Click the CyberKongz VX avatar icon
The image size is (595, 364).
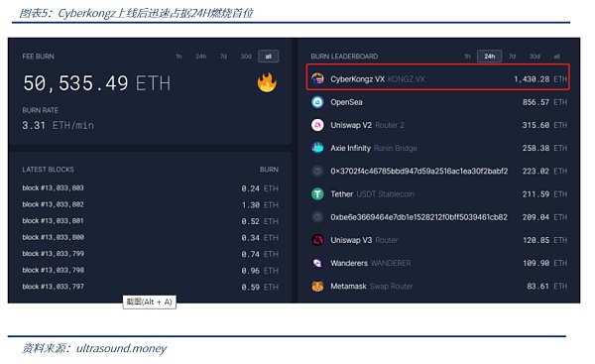pos(317,79)
